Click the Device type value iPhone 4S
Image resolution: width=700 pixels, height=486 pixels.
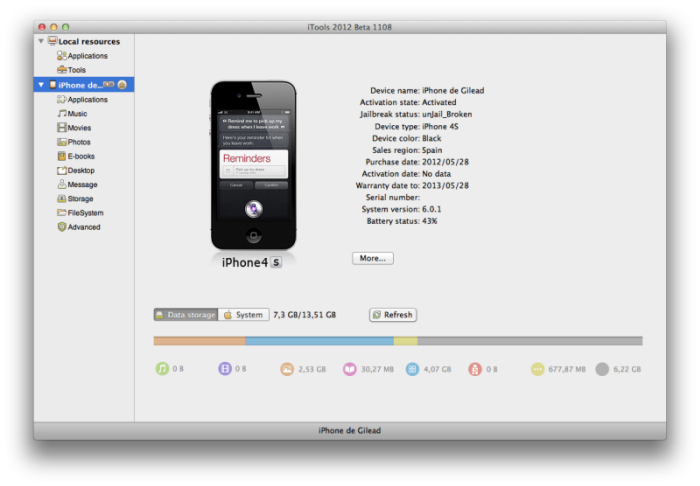click(x=440, y=127)
